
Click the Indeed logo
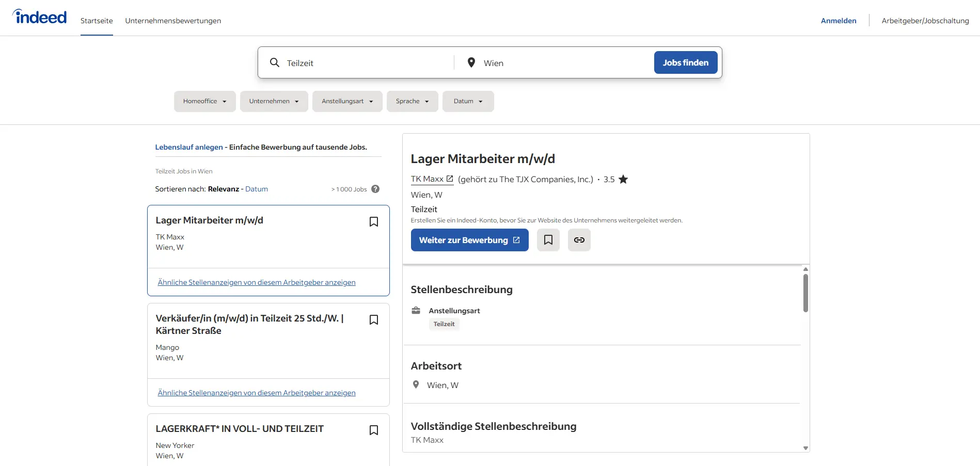pos(40,17)
